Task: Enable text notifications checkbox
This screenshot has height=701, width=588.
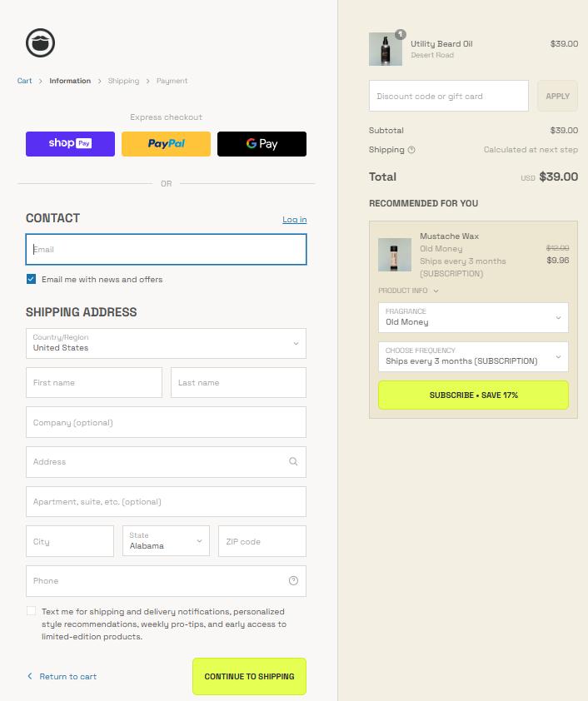Action: point(32,611)
